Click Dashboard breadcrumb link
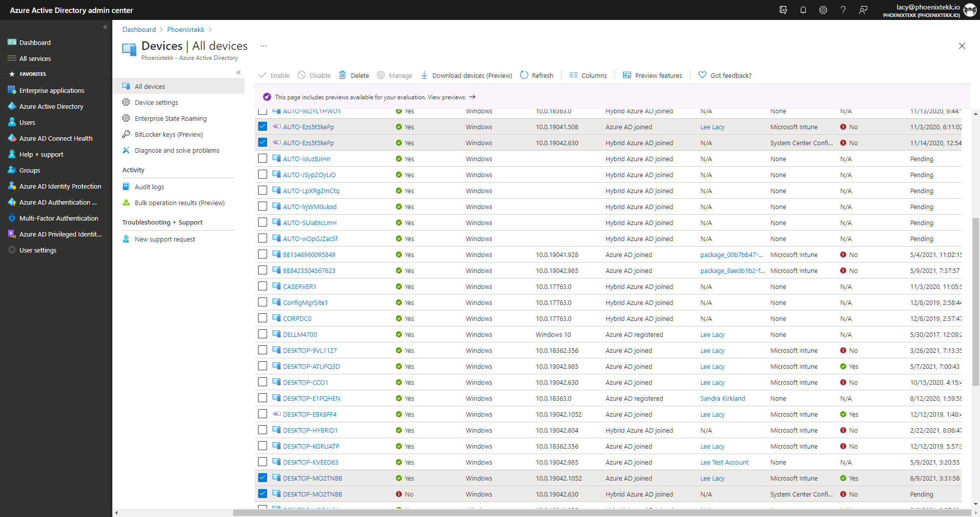Image resolution: width=980 pixels, height=517 pixels. 139,29
